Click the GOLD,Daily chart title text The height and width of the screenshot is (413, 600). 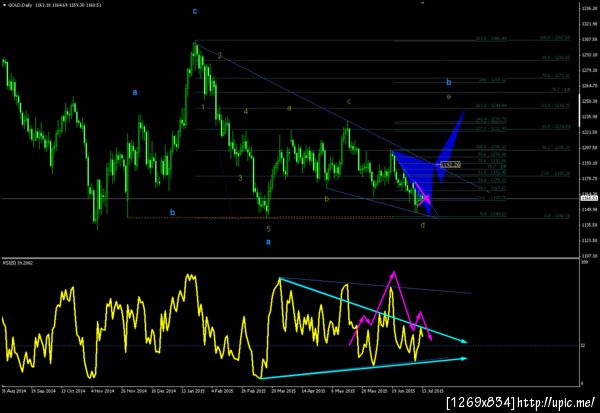tap(20, 5)
